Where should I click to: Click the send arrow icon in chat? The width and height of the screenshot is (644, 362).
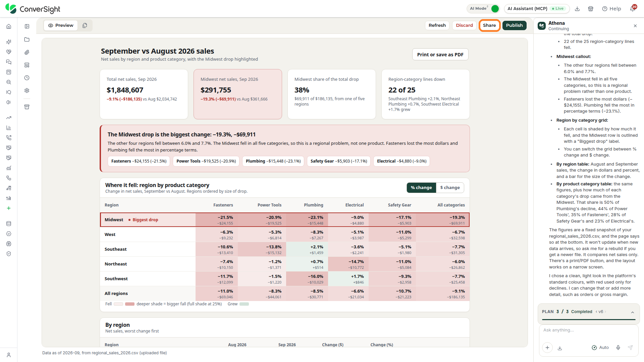630,348
